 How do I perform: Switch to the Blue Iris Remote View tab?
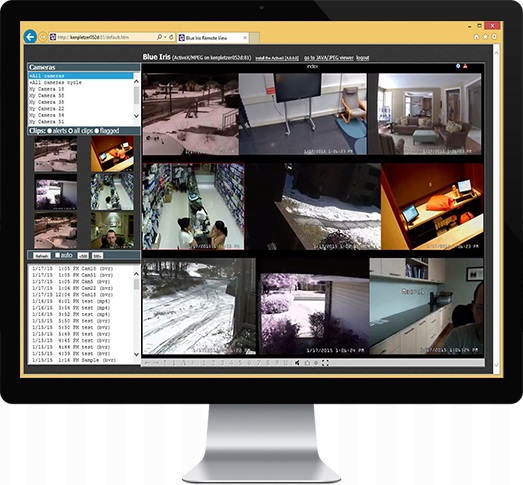pos(213,38)
